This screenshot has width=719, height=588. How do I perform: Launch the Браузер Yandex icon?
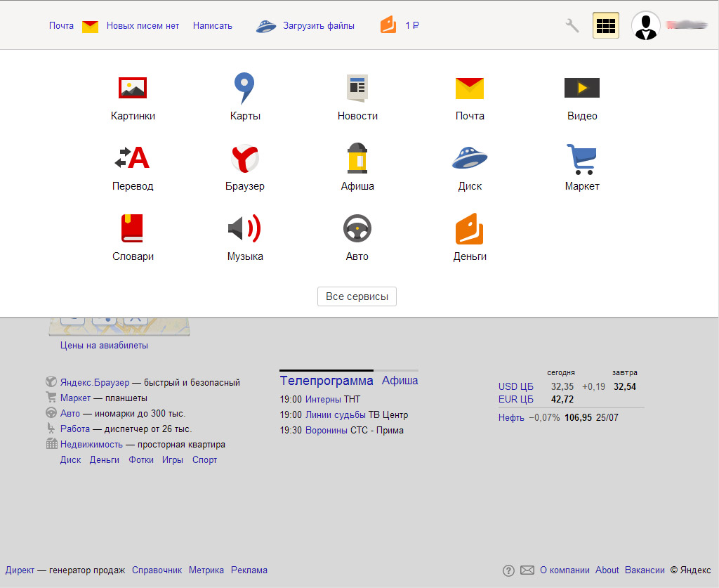(245, 158)
